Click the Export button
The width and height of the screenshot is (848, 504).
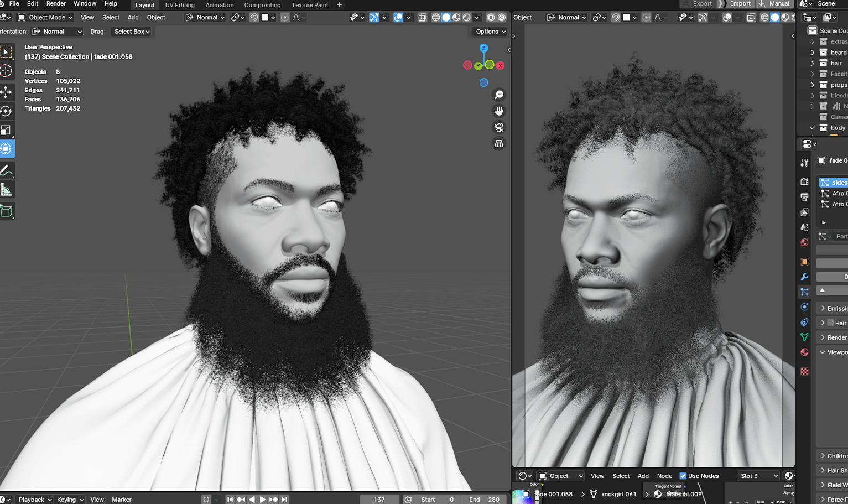[697, 4]
